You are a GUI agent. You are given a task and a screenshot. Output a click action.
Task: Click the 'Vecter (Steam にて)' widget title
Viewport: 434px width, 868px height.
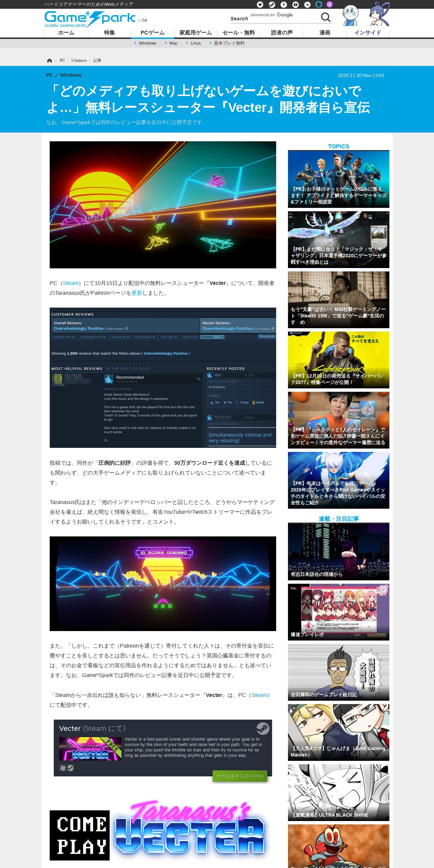[x=92, y=728]
